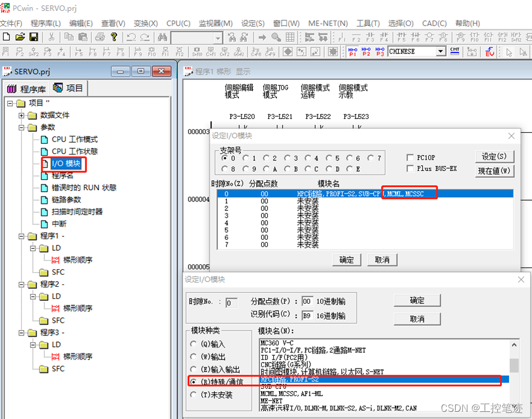532x419 pixels.
Task: Collapse the 程序1 tree node
Action: tap(22, 236)
